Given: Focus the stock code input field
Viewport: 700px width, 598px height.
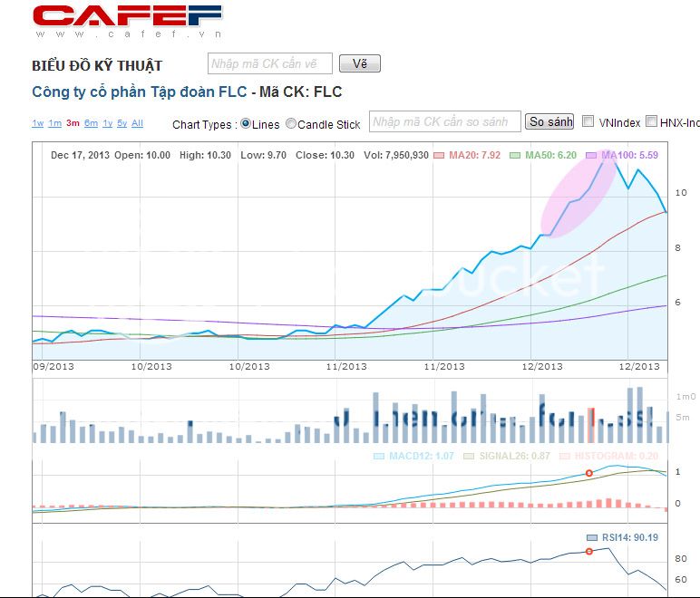Looking at the screenshot, I should 270,63.
